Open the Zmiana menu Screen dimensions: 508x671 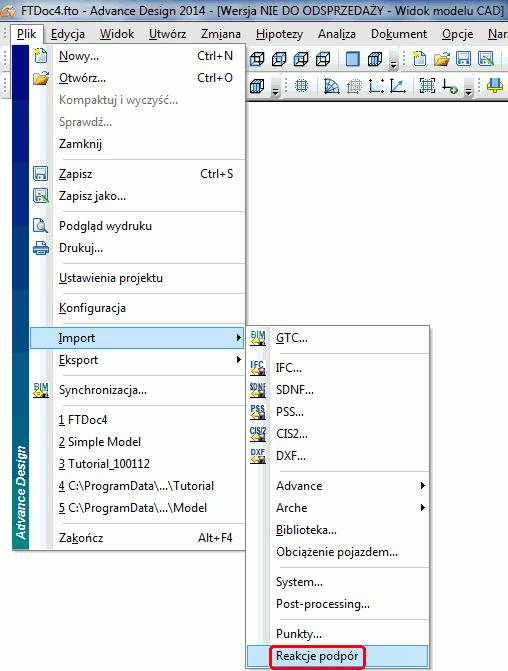click(221, 34)
